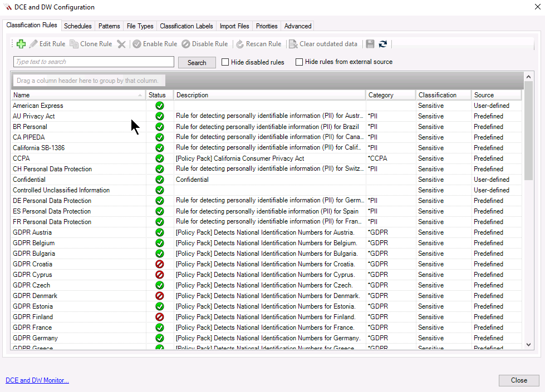This screenshot has height=392, width=545.
Task: Switch to the Schedules tab
Action: click(x=77, y=26)
